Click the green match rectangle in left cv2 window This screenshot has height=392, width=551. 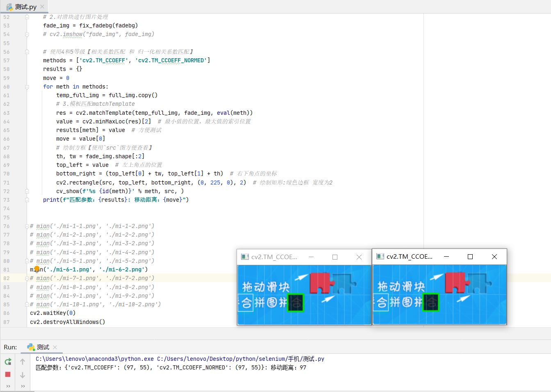pyautogui.click(x=296, y=303)
